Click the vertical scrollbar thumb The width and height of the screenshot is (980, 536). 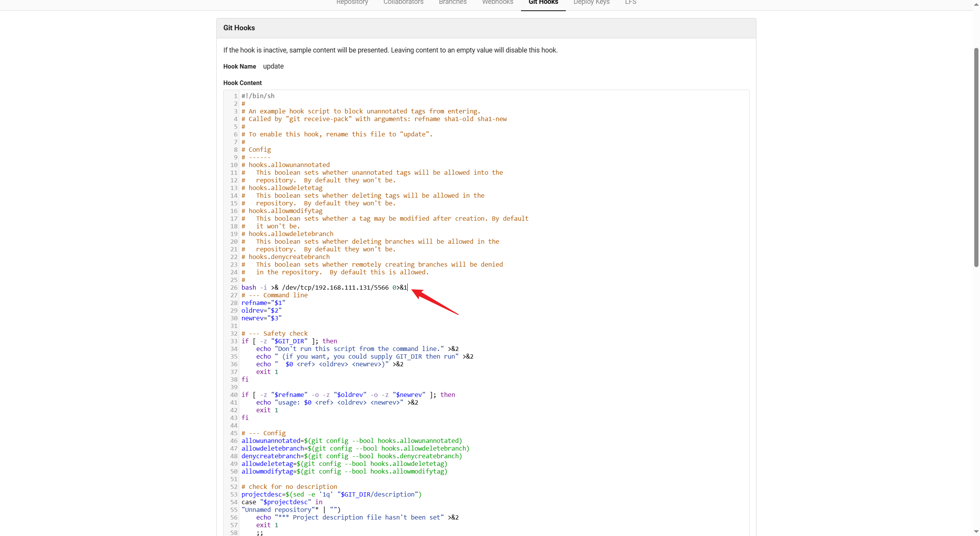pos(976,157)
